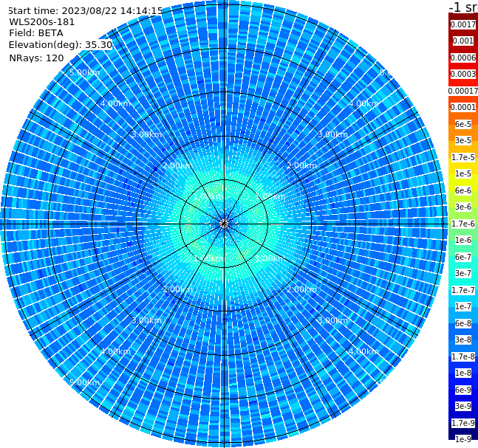Click the 6e-8 colorbar value

coord(463,323)
